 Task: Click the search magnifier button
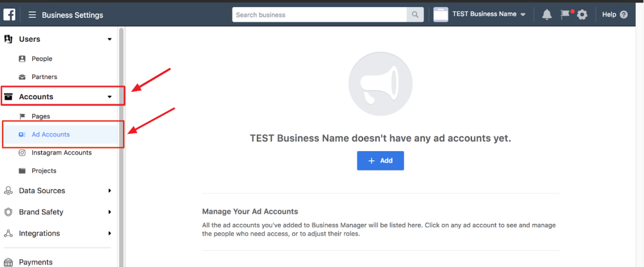tap(415, 15)
